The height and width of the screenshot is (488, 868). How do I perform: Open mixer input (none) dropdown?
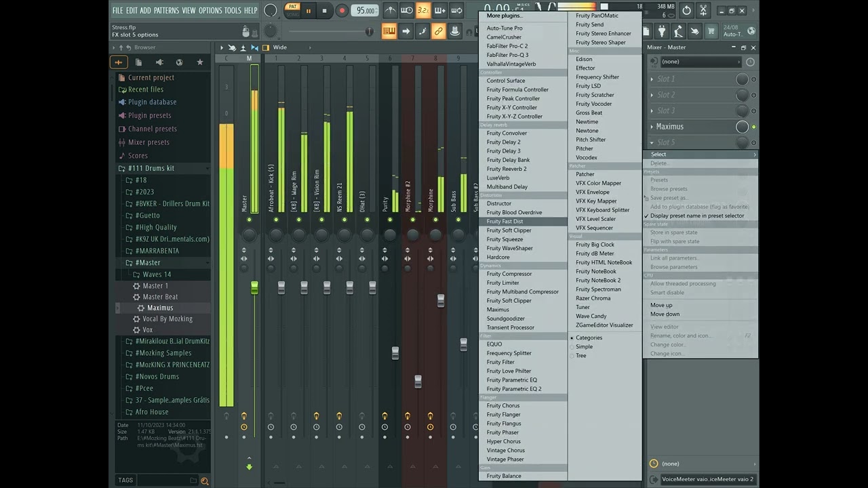click(x=700, y=62)
